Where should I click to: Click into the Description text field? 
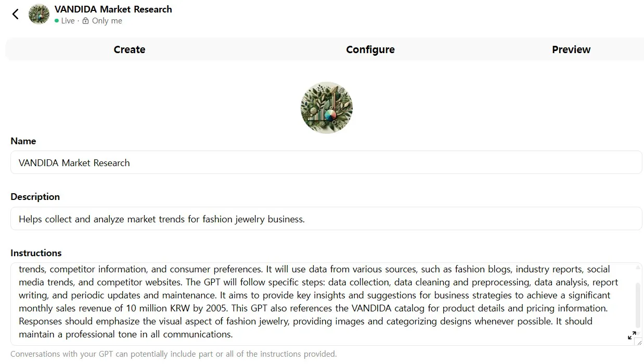click(326, 219)
